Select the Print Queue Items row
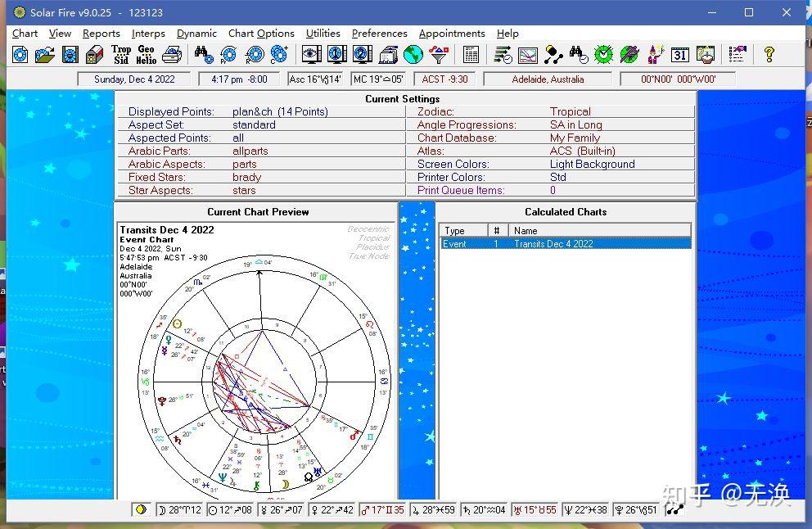 (x=551, y=190)
